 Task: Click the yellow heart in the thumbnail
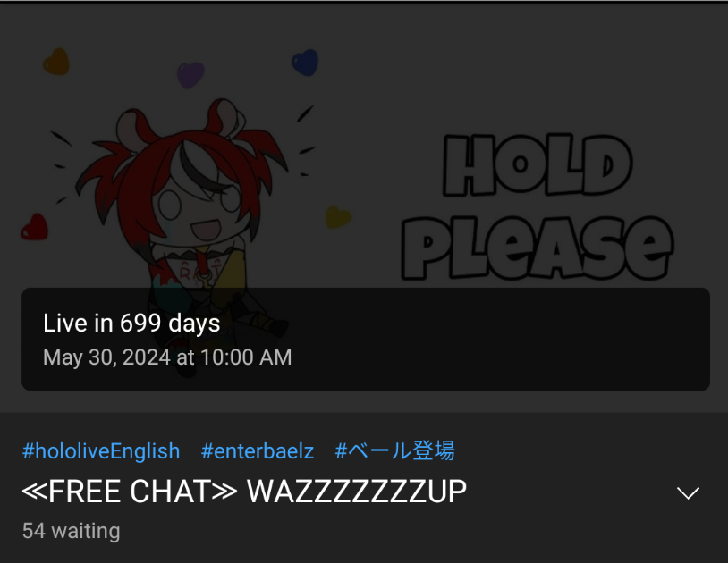click(338, 216)
